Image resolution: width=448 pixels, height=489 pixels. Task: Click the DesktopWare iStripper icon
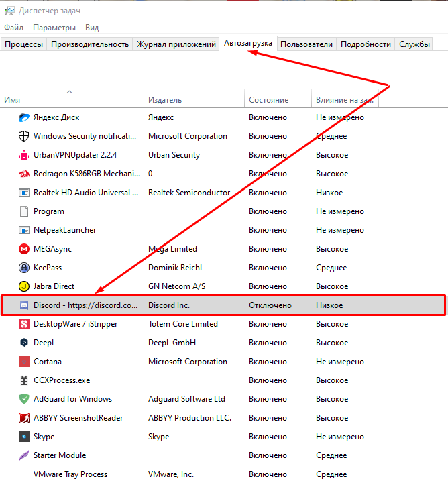coord(24,324)
